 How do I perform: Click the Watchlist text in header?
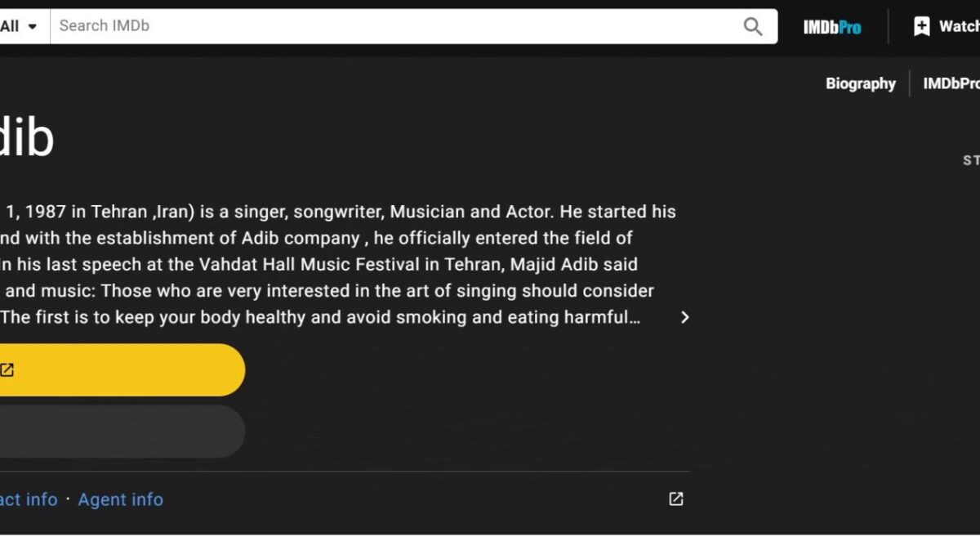point(959,26)
